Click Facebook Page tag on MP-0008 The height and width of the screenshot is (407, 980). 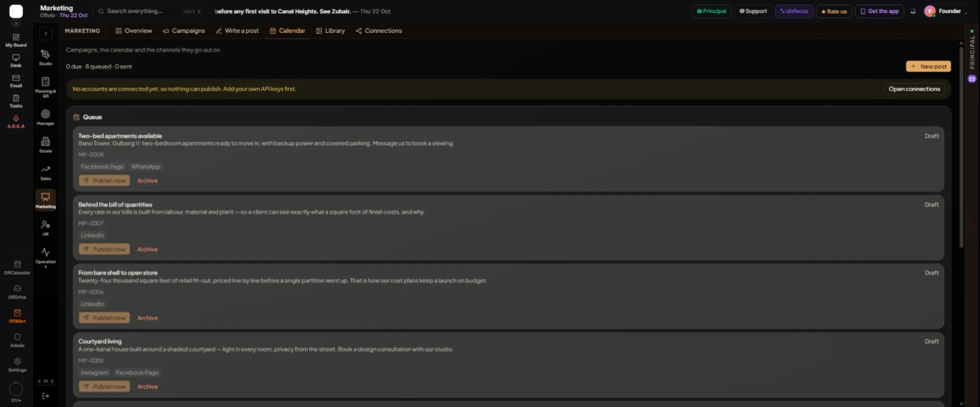pyautogui.click(x=102, y=167)
